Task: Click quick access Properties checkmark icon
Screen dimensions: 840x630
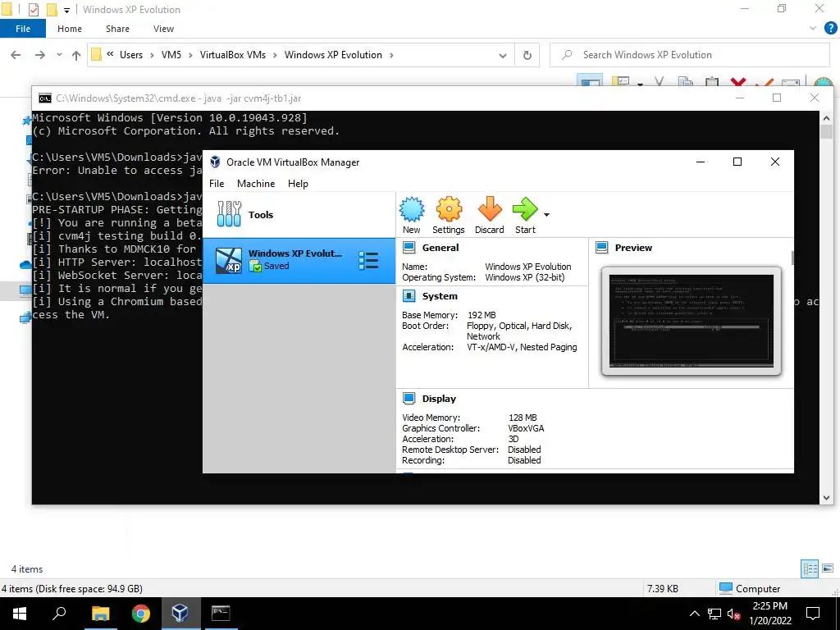Action: tap(33, 10)
